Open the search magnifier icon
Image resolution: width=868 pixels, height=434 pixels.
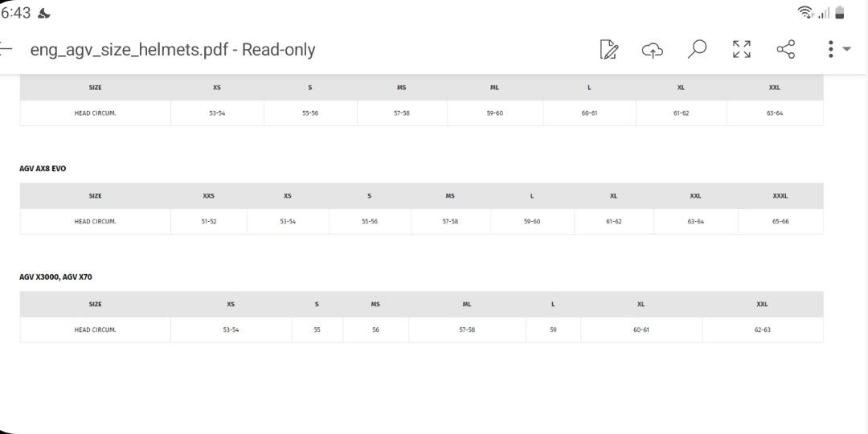[x=697, y=49]
